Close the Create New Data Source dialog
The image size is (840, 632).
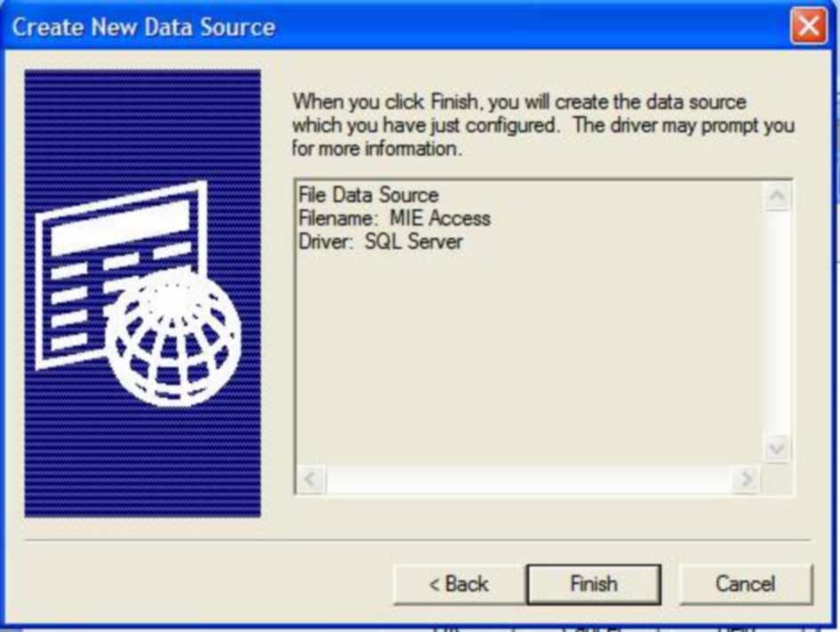coord(808,25)
